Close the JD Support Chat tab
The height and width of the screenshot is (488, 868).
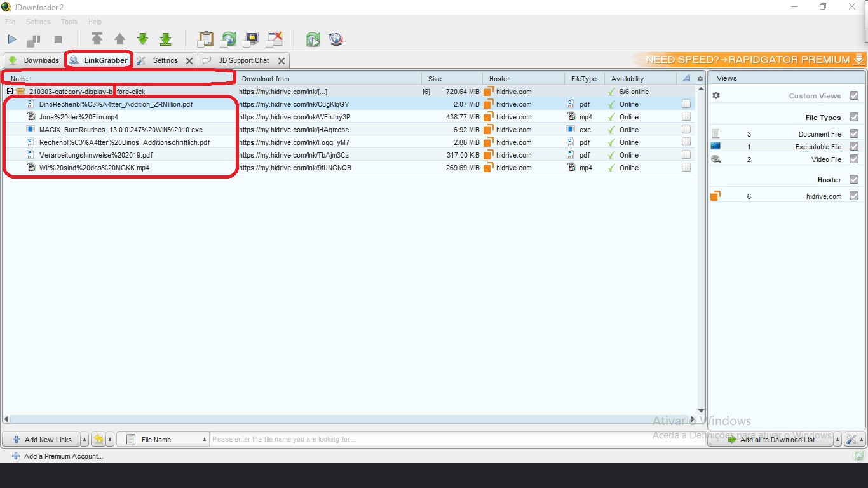(281, 61)
